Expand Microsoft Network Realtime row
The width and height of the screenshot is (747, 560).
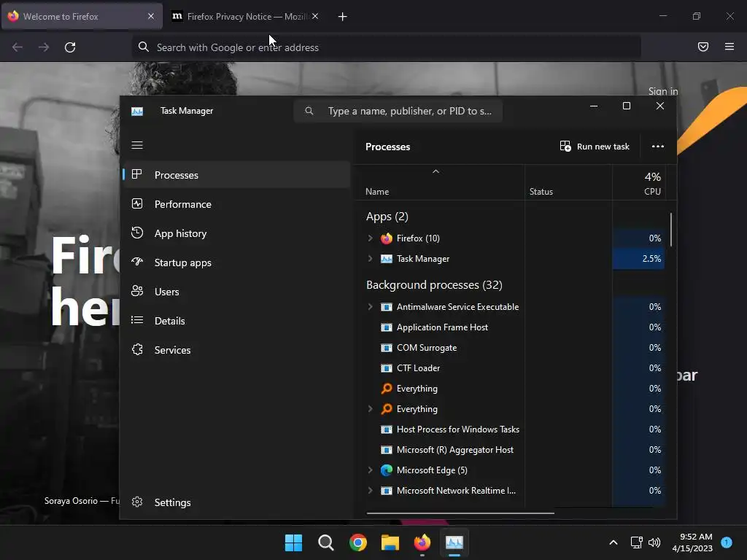point(370,491)
